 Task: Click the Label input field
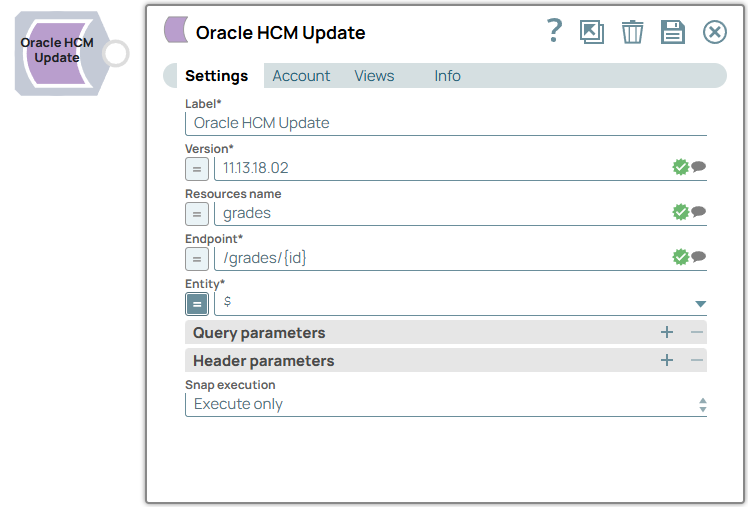pos(446,124)
